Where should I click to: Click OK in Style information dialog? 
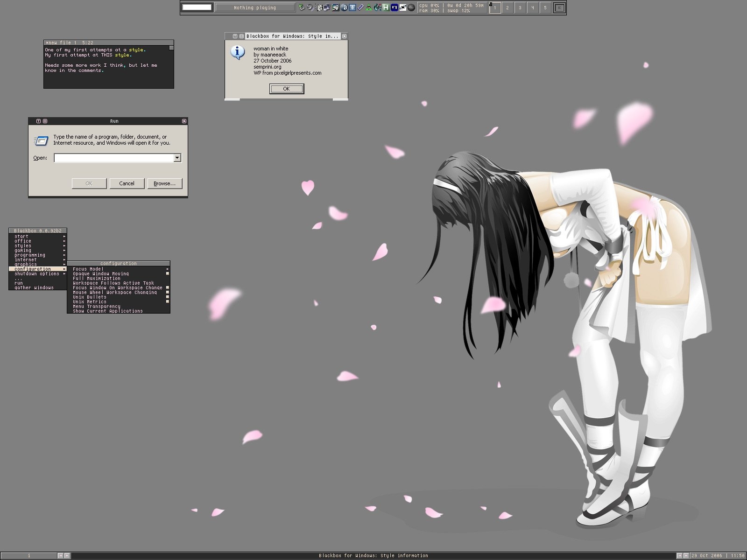click(287, 89)
